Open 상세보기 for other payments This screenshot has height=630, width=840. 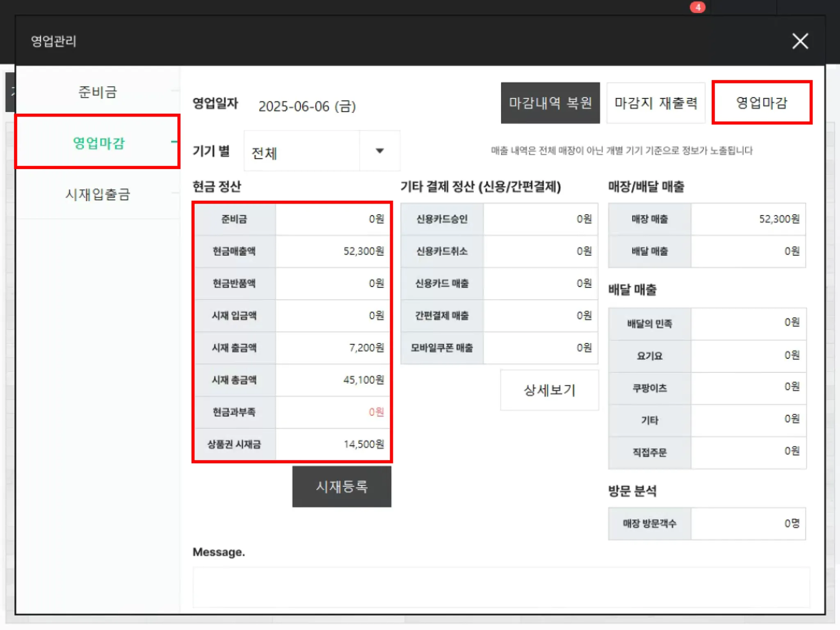coord(549,390)
